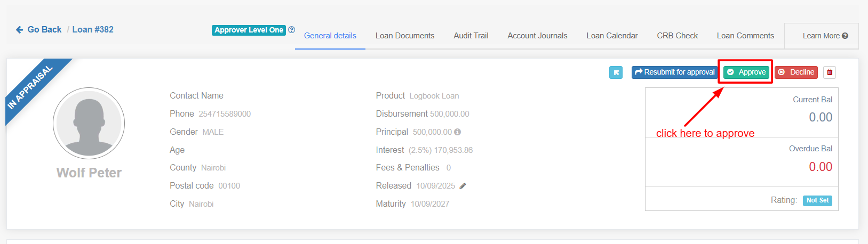Click the info icon next to Principal
Viewport: 868px width, 244px height.
point(457,132)
